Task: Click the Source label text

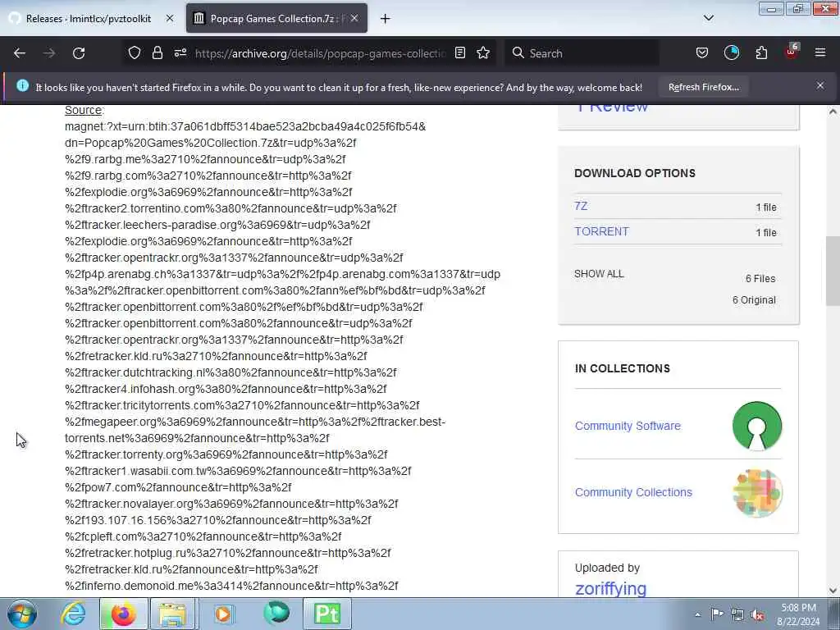Action: pos(83,110)
